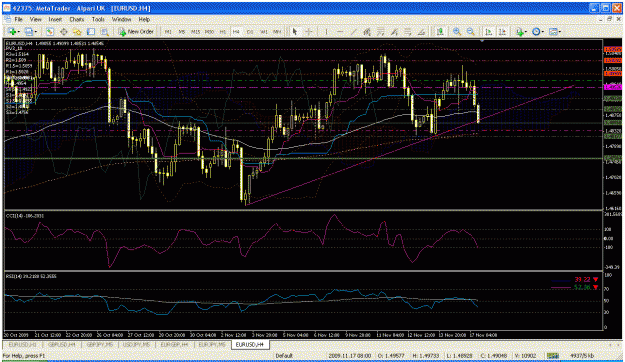
Task: Click the Default profile in status bar
Action: pyautogui.click(x=284, y=356)
